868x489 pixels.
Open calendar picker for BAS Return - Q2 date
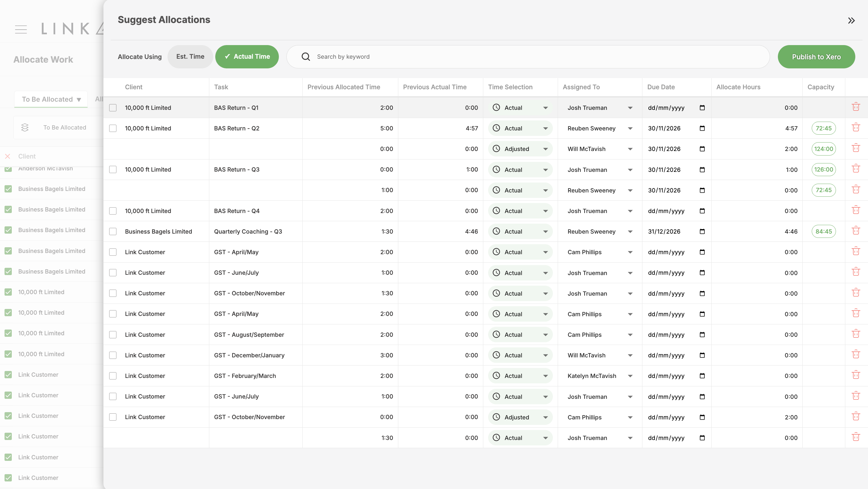point(702,128)
